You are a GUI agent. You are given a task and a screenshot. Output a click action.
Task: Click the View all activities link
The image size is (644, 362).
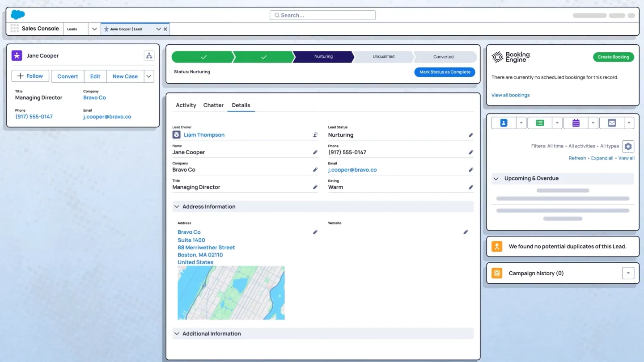pyautogui.click(x=626, y=158)
